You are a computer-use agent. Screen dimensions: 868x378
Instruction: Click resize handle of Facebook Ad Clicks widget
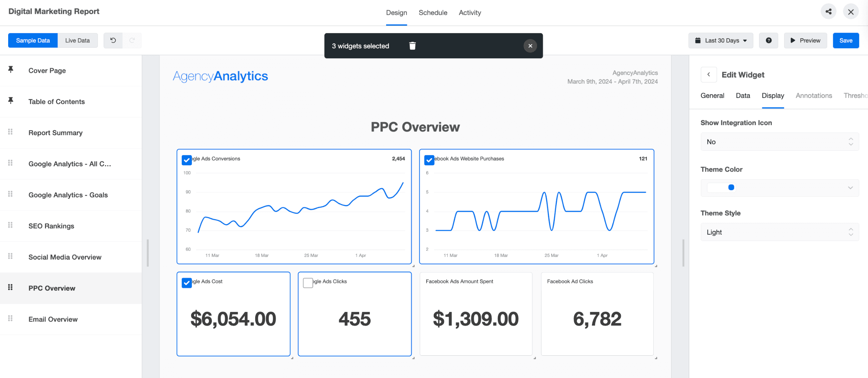tap(656, 358)
